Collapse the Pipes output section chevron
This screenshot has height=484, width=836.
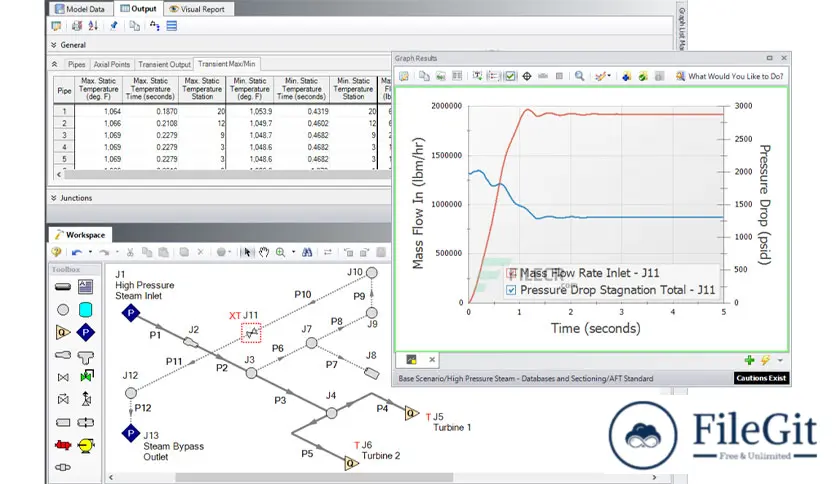pyautogui.click(x=54, y=64)
